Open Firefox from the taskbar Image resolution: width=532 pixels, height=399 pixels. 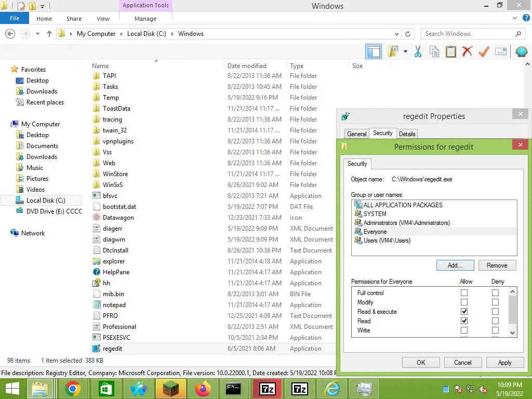[203, 389]
